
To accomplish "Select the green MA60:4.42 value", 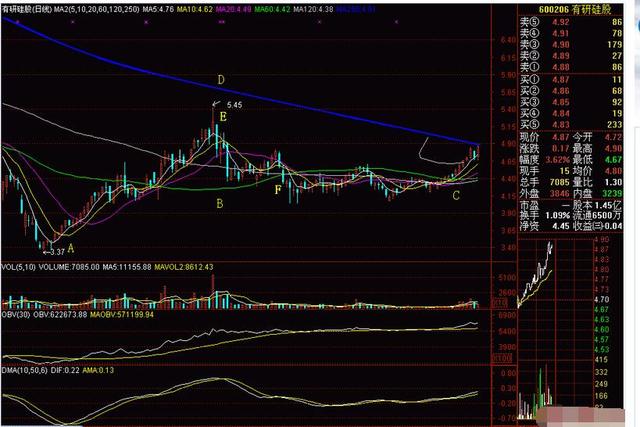I will [x=272, y=9].
